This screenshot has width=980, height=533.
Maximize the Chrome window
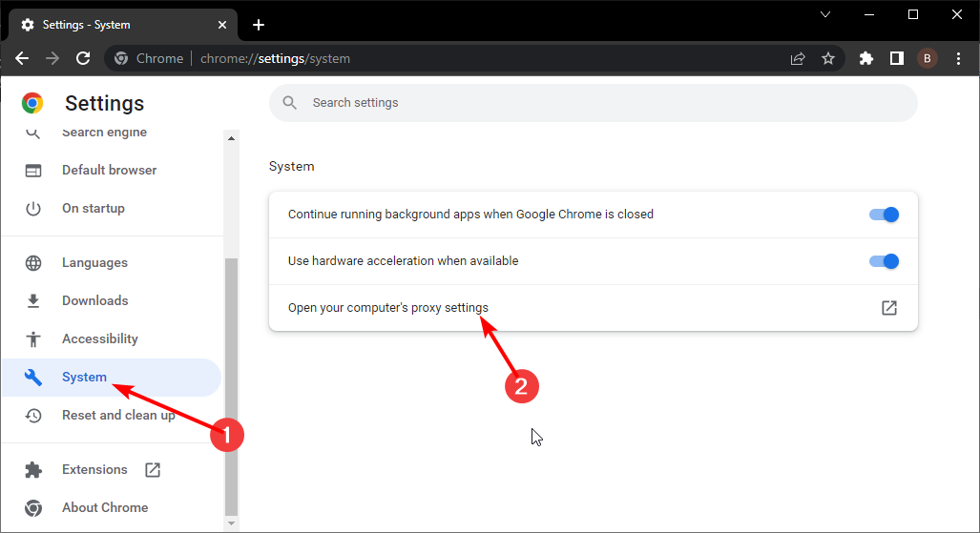tap(912, 14)
